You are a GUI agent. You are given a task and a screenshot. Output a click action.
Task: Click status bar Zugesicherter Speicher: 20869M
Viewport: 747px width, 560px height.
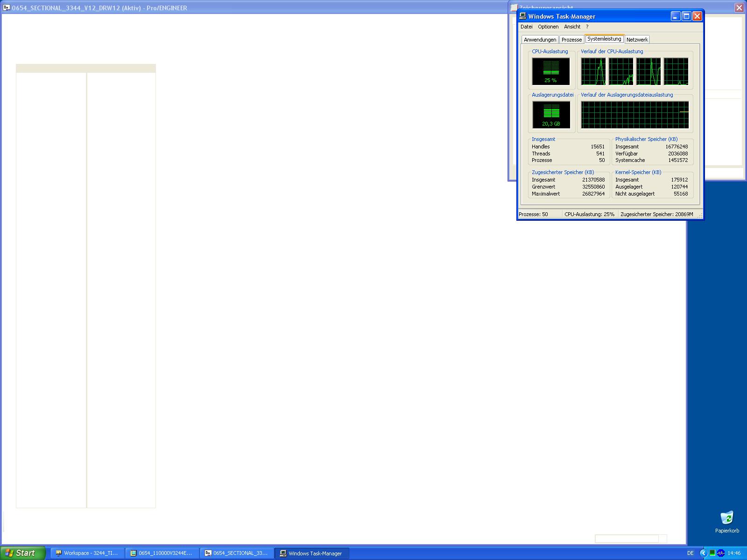[657, 214]
